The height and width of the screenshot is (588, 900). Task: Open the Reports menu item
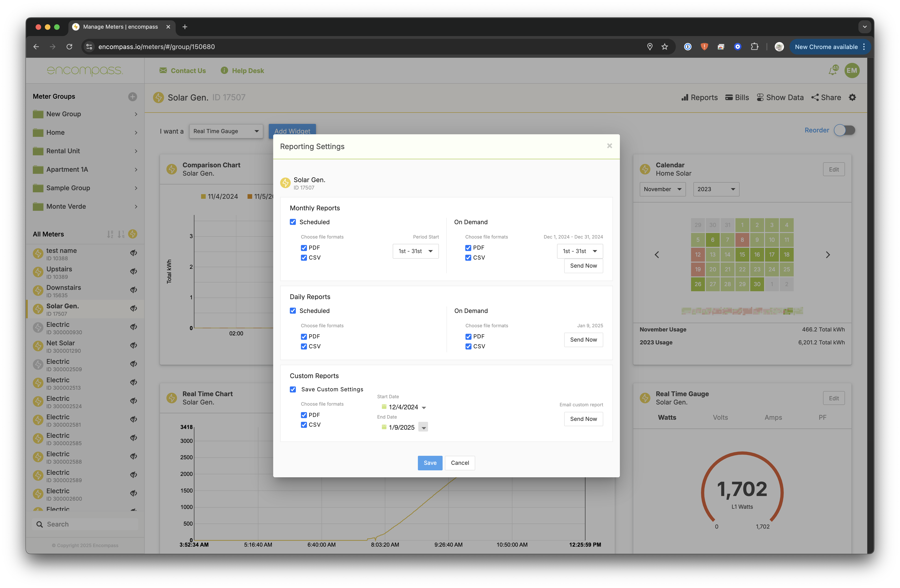[x=699, y=98]
